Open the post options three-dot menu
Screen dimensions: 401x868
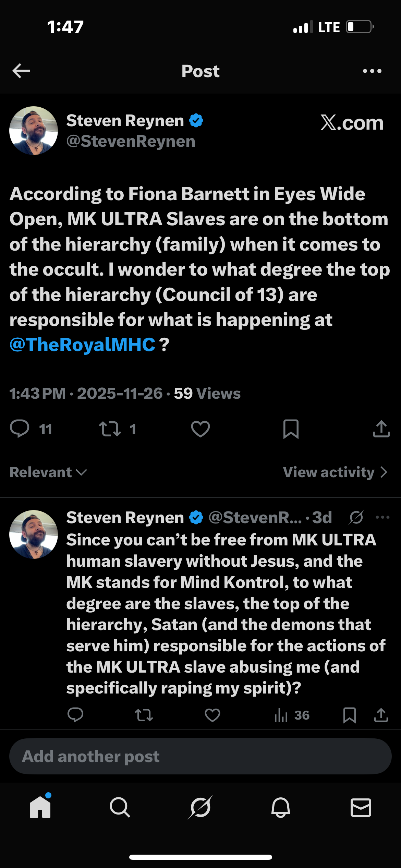(x=372, y=71)
